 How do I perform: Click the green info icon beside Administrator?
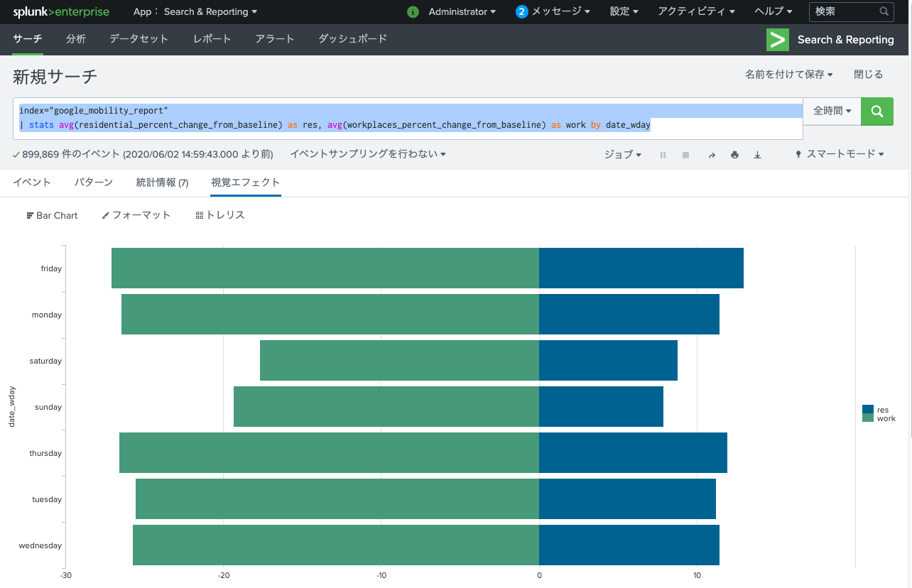coord(413,12)
